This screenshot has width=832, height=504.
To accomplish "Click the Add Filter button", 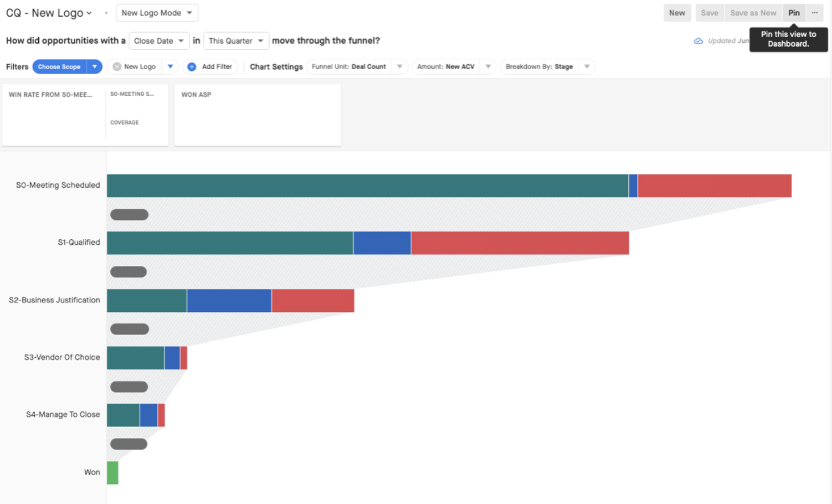I will click(x=210, y=66).
